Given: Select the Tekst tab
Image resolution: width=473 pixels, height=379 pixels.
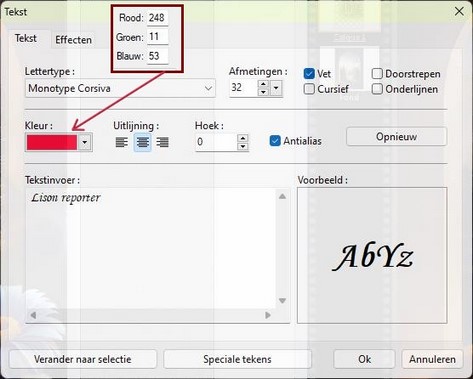Looking at the screenshot, I should (x=26, y=38).
